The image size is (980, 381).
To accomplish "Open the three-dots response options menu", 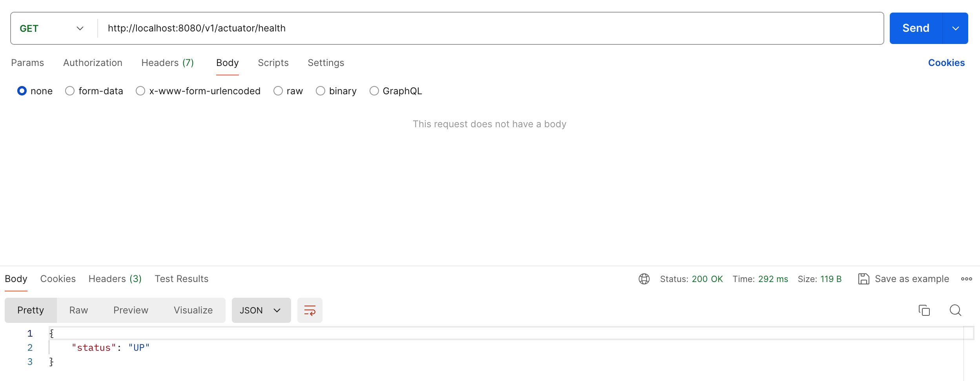I will (966, 279).
